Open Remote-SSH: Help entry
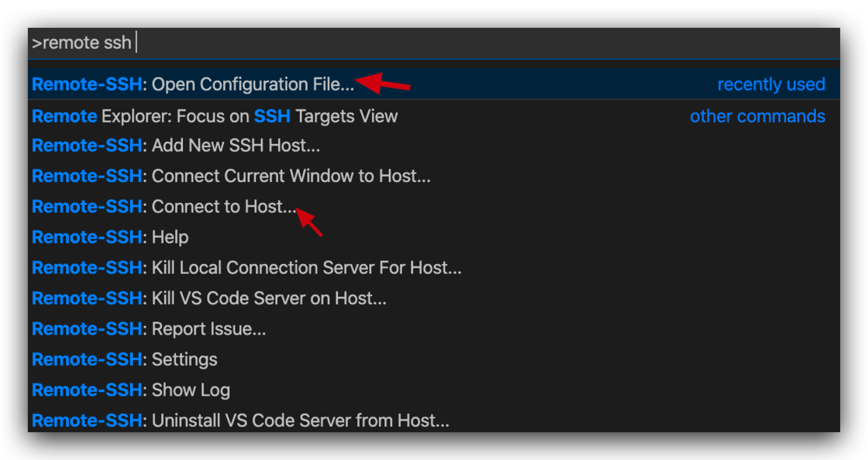 click(110, 237)
